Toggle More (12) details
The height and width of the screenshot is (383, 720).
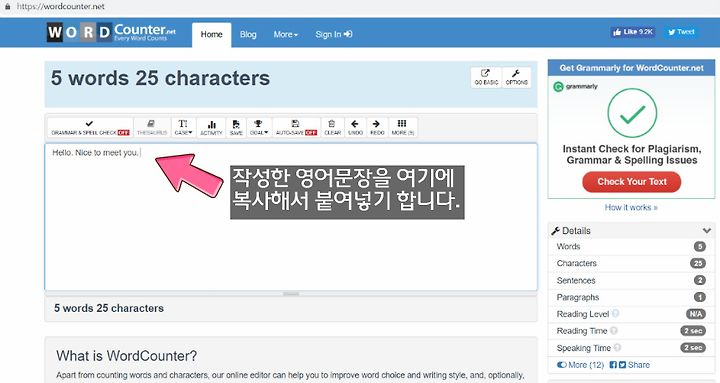pos(580,365)
